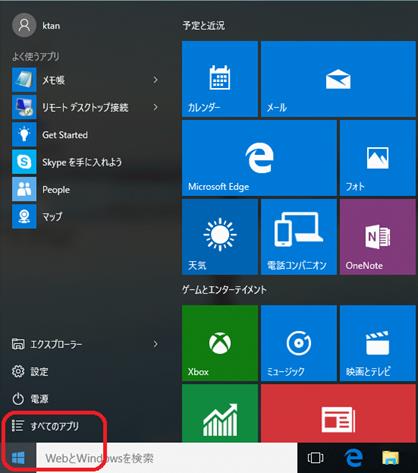The image size is (418, 473).
Task: Open the ミュージック music tile
Action: coord(299,343)
